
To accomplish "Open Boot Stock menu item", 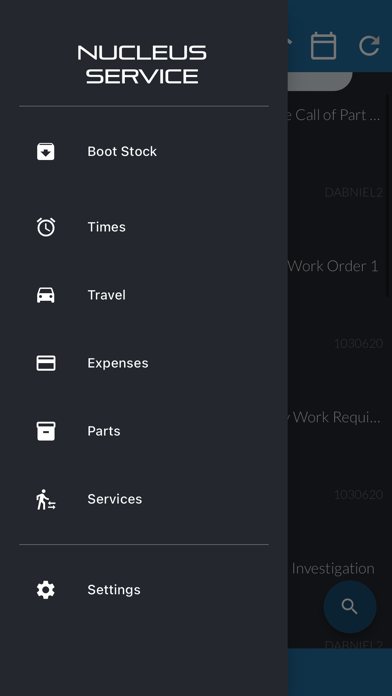I will coord(144,151).
